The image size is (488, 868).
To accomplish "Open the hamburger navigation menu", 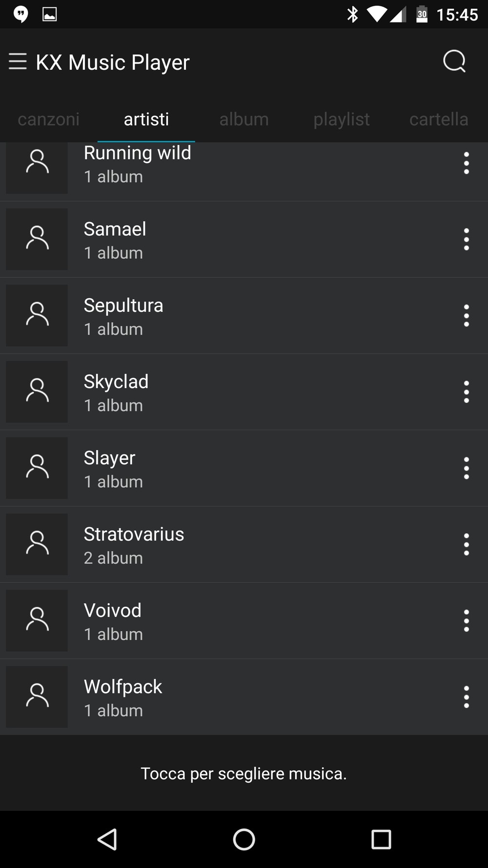I will point(18,62).
